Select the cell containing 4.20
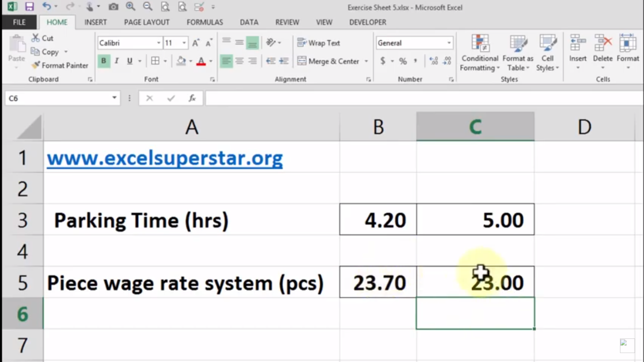 pos(378,219)
